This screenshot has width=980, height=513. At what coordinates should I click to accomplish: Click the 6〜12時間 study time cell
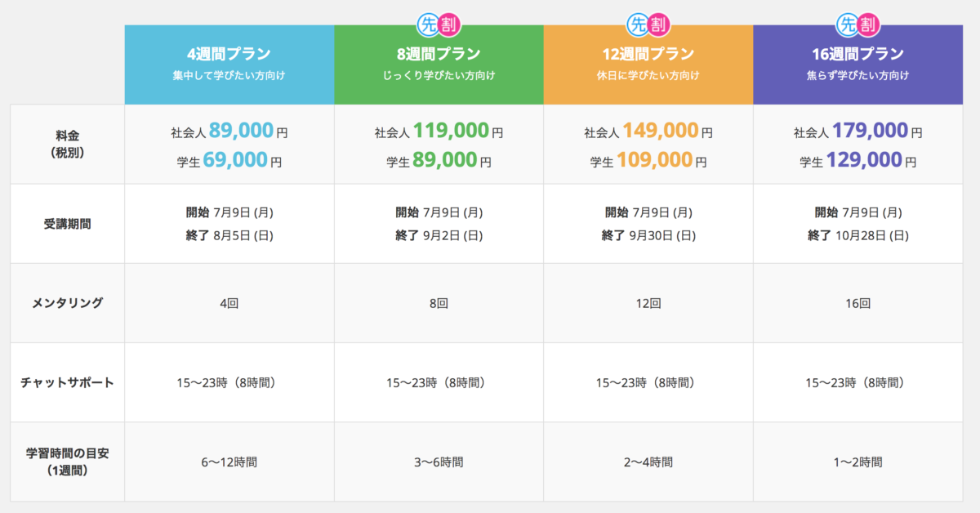[x=229, y=462]
